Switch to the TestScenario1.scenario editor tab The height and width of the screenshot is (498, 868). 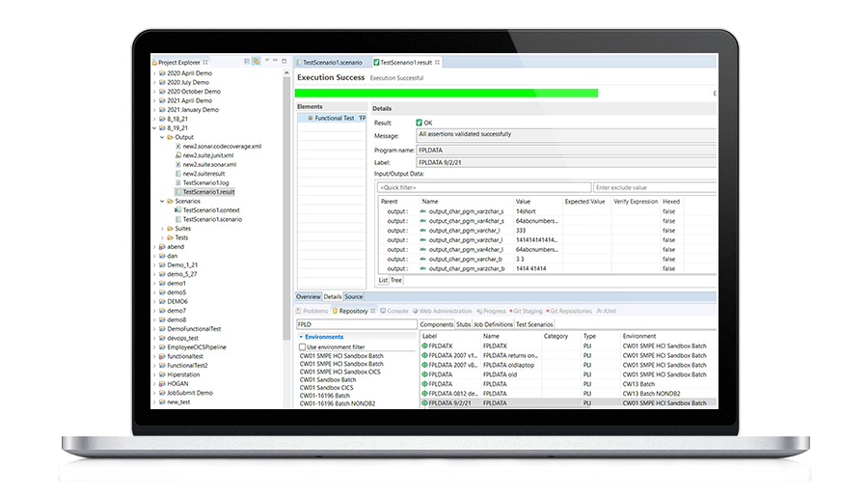pos(334,62)
